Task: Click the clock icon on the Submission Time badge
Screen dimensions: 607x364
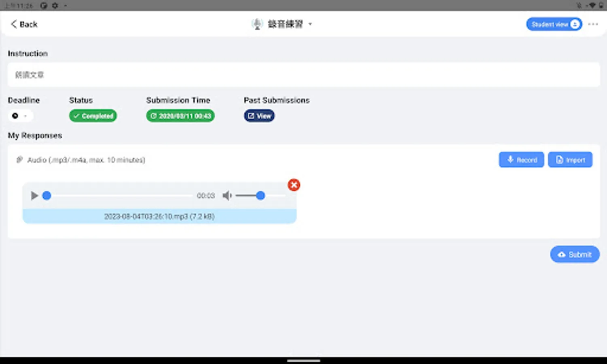Action: pos(153,116)
